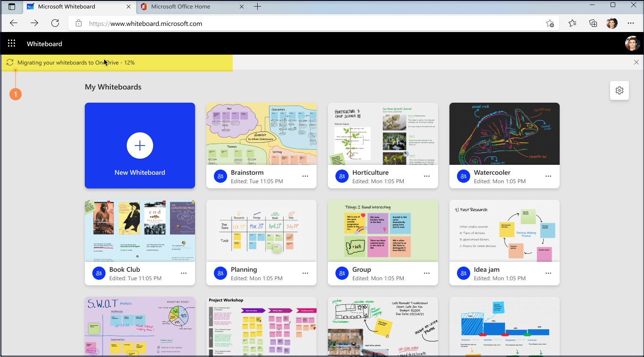Click the shared people icon on Brainstorm

220,177
